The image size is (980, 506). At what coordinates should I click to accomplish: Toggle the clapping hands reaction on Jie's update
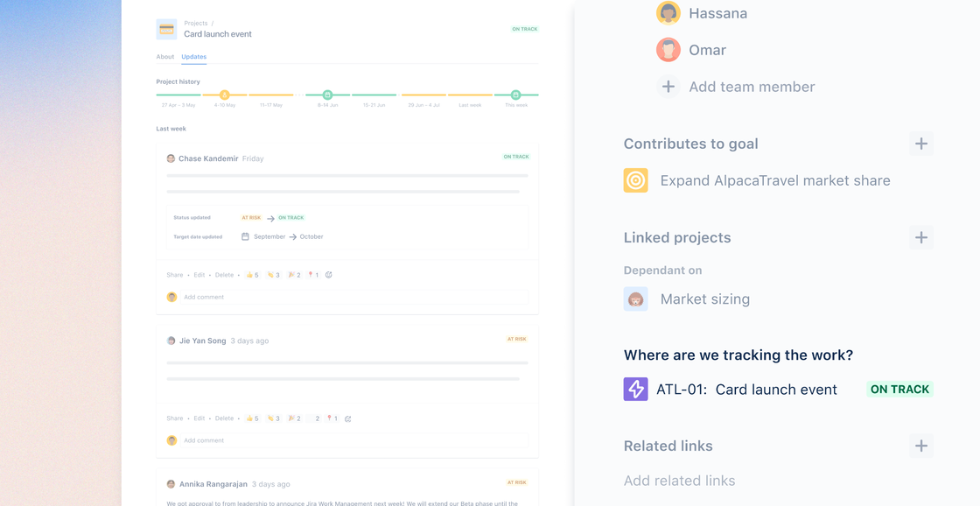pyautogui.click(x=273, y=418)
